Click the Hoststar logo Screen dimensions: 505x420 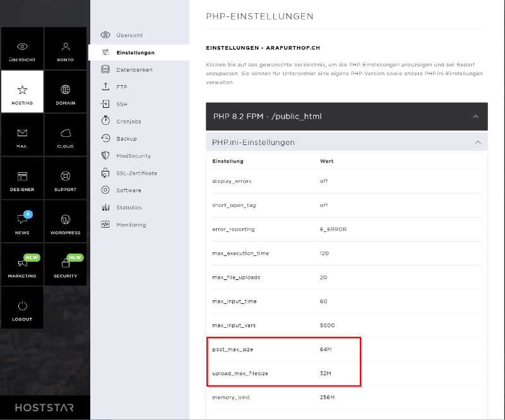(x=44, y=407)
